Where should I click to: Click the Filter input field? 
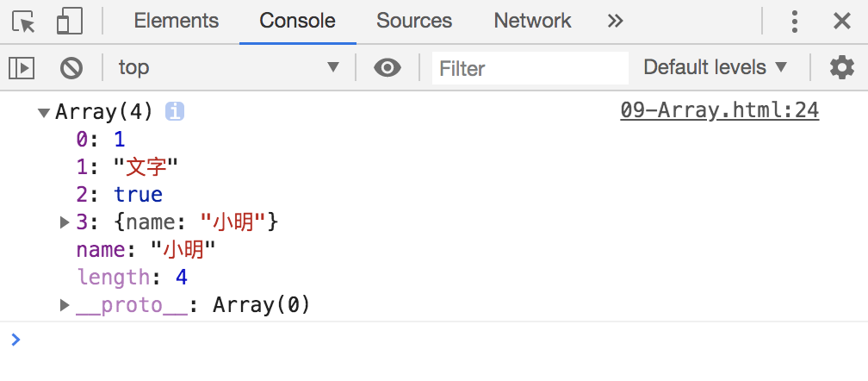tap(530, 68)
